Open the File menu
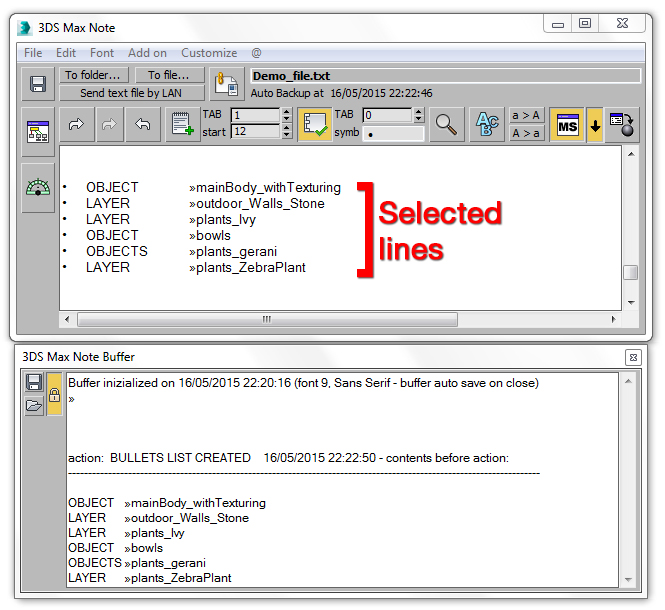Image resolution: width=665 pixels, height=610 pixels. click(33, 53)
